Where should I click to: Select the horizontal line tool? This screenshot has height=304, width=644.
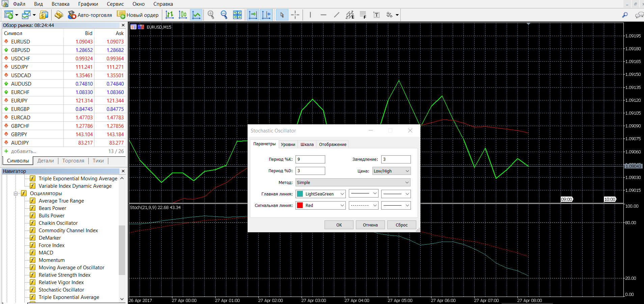point(323,15)
